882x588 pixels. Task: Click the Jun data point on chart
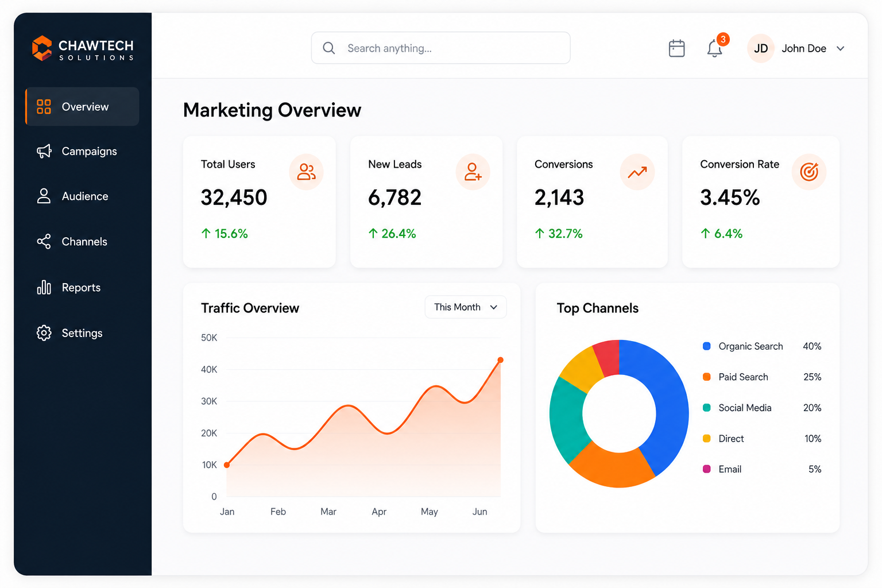[x=501, y=360]
